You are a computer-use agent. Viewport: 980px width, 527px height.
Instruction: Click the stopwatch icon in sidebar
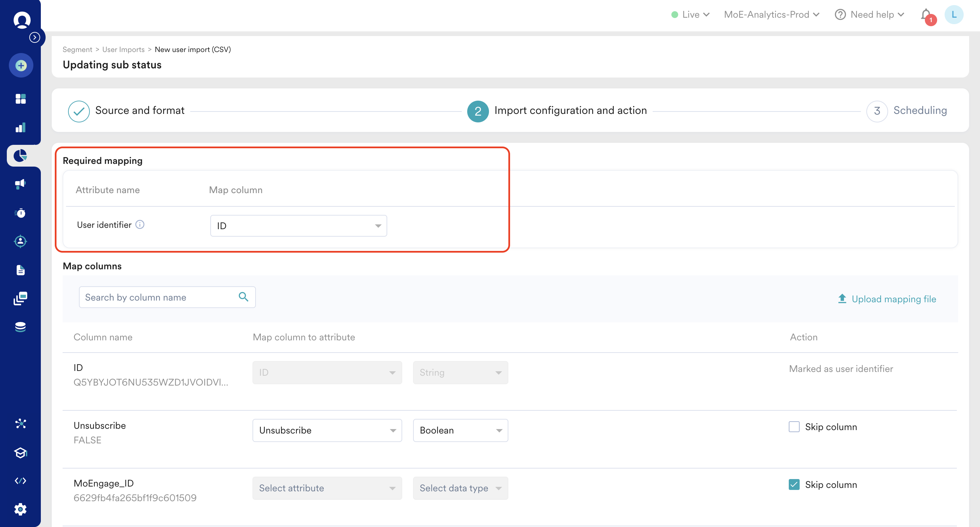coord(20,213)
